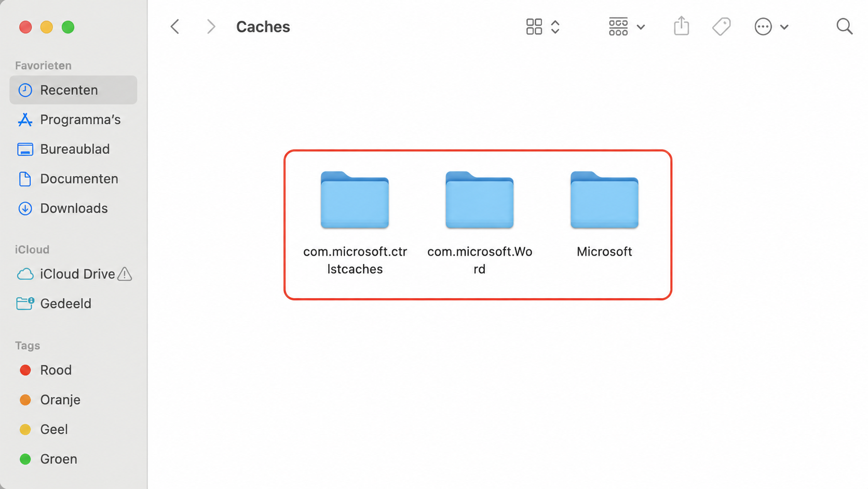Click the Tags section header
This screenshot has width=868, height=489.
pos(28,346)
